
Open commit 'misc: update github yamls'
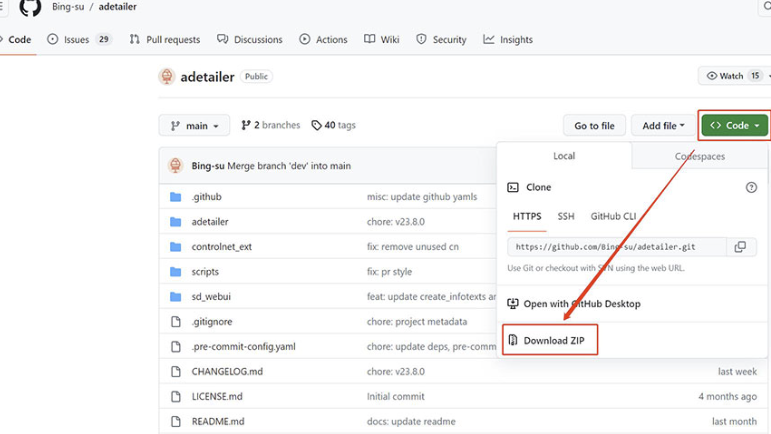tap(422, 197)
